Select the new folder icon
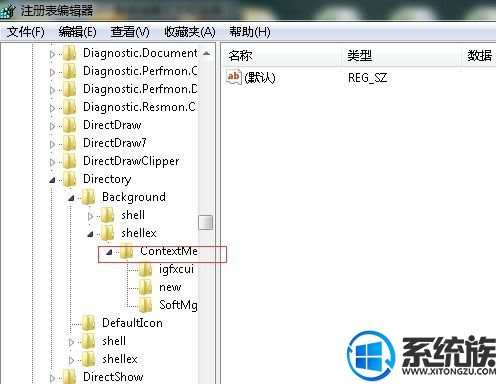 pos(146,287)
